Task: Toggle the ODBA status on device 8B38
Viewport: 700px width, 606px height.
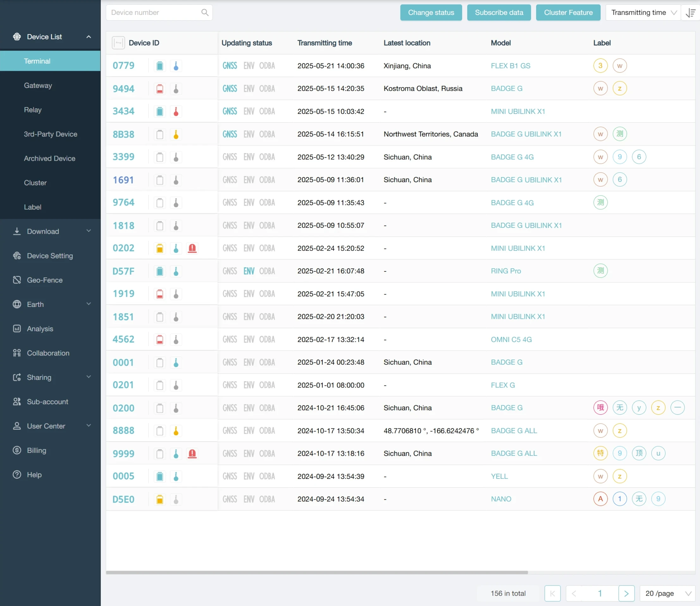Action: 267,134
